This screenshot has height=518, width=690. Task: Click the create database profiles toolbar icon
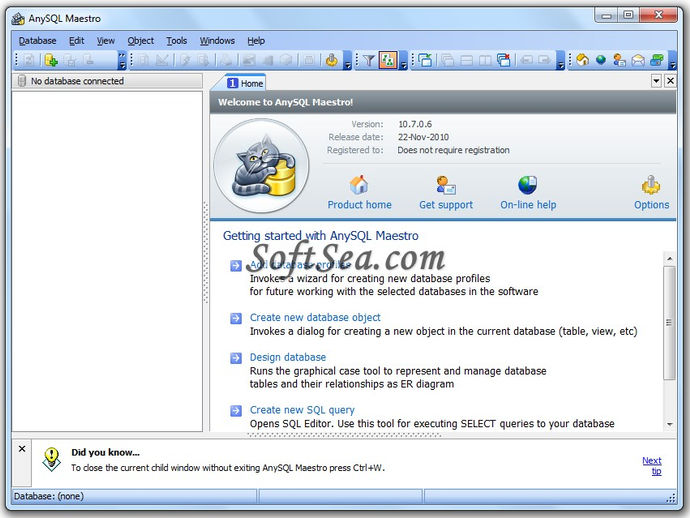[51, 60]
